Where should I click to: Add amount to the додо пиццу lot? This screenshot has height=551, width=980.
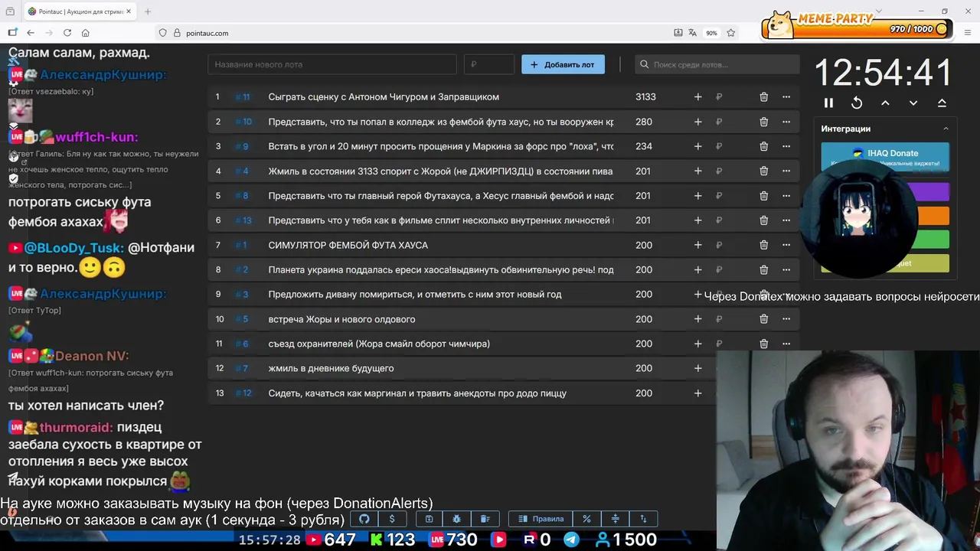click(697, 393)
